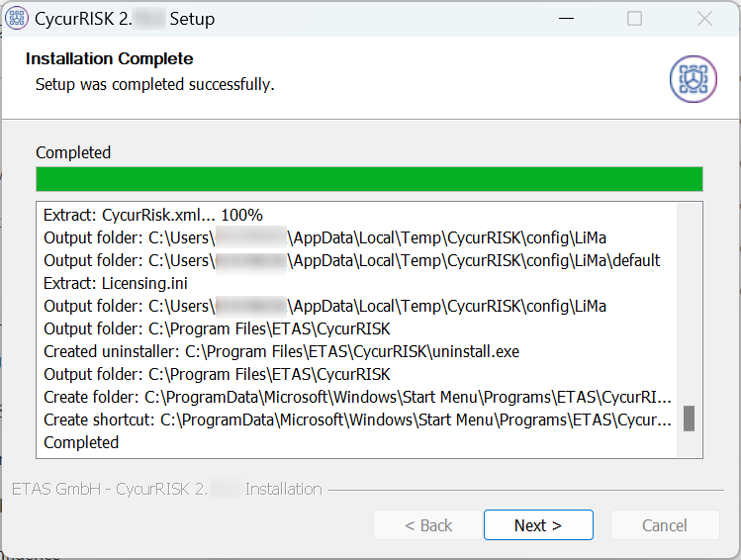
Task: Select the "Create shortcut" log entry
Action: (x=356, y=420)
